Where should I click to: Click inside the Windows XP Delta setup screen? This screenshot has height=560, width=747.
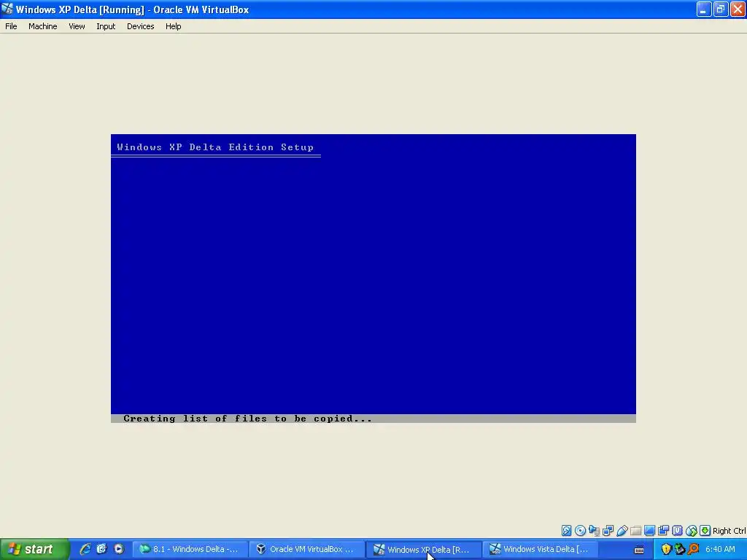[x=373, y=278]
